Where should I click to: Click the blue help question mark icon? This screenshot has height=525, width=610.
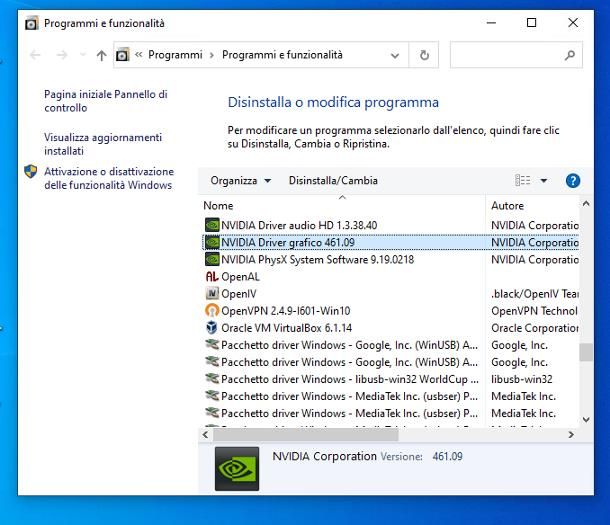click(x=573, y=181)
